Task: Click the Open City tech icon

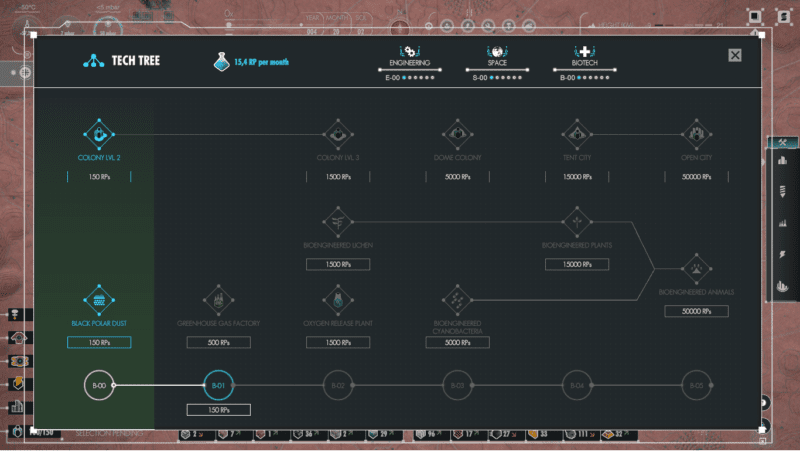Action: tap(696, 133)
